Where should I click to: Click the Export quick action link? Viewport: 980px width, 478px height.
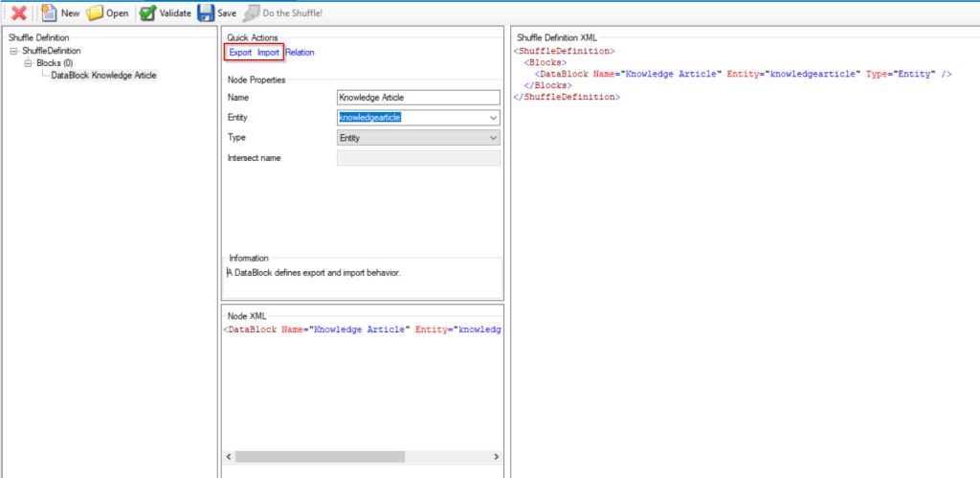point(239,52)
